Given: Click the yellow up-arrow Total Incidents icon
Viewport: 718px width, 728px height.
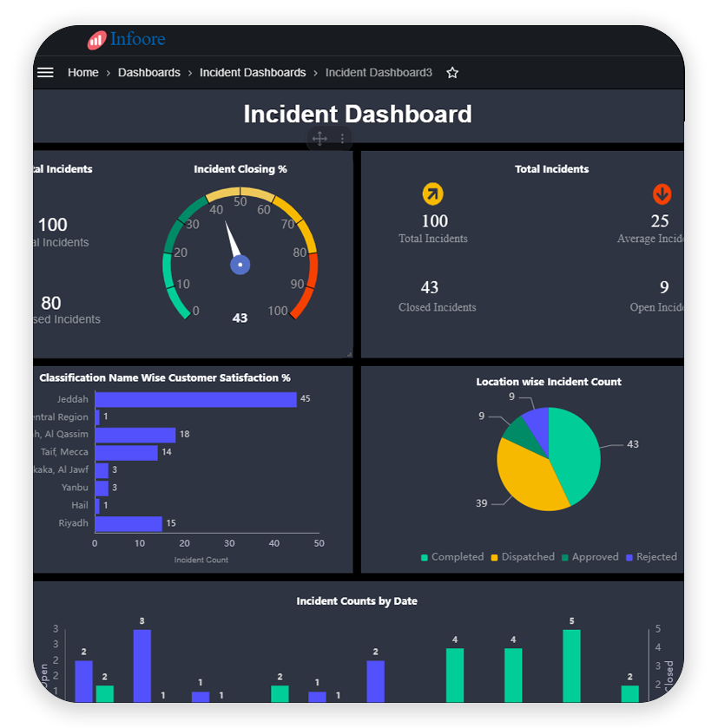Looking at the screenshot, I should 432,194.
